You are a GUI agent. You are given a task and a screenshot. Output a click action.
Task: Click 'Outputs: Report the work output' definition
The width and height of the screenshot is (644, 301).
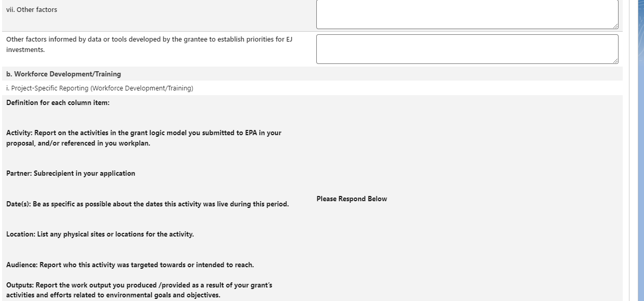[139, 285]
